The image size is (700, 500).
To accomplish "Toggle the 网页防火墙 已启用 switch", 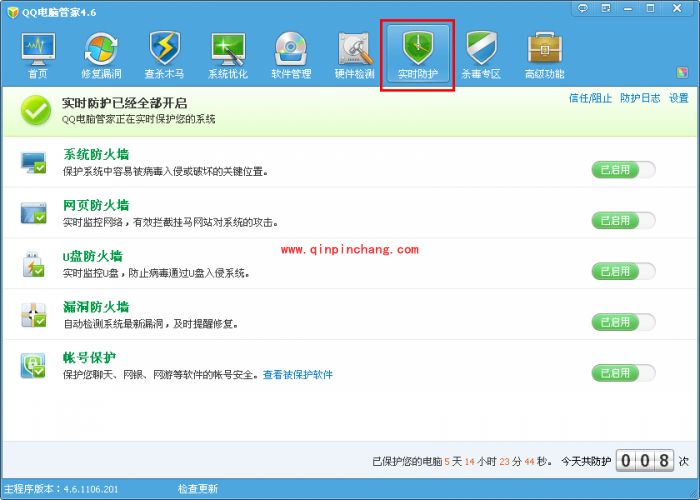I will [x=623, y=221].
